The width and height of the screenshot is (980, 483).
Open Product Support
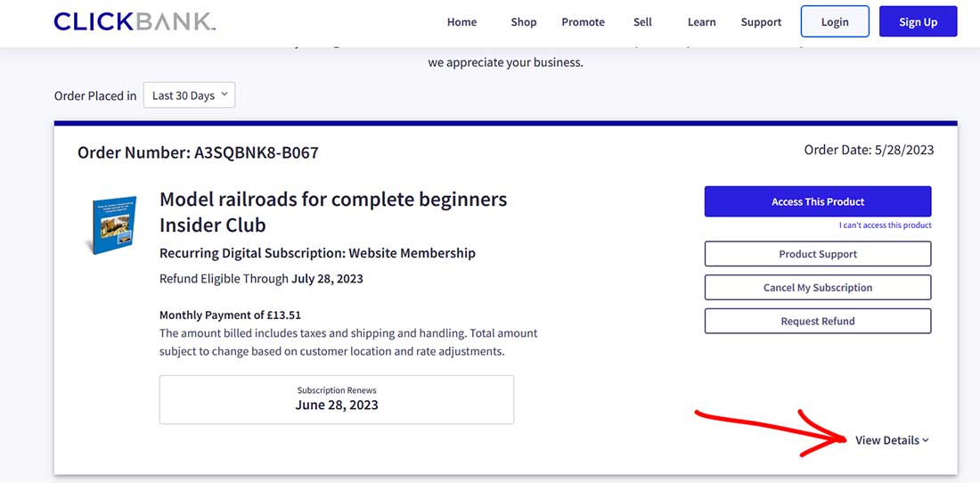pyautogui.click(x=817, y=254)
